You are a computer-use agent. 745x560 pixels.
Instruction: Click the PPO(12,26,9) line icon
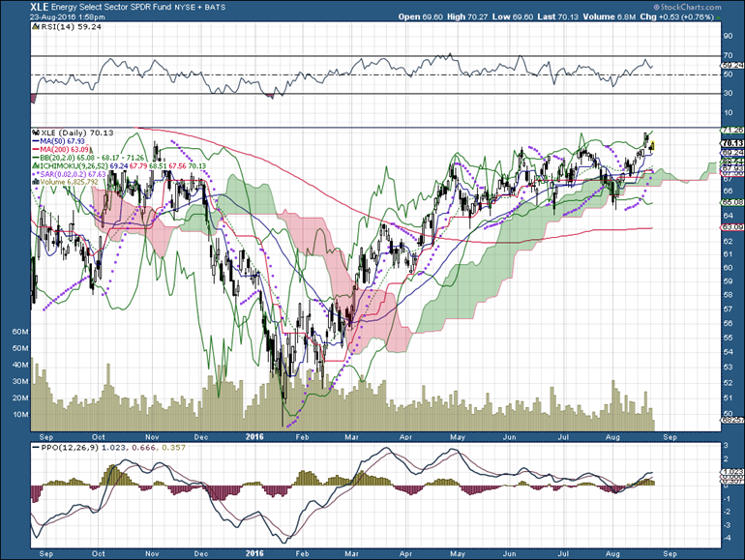(x=36, y=448)
